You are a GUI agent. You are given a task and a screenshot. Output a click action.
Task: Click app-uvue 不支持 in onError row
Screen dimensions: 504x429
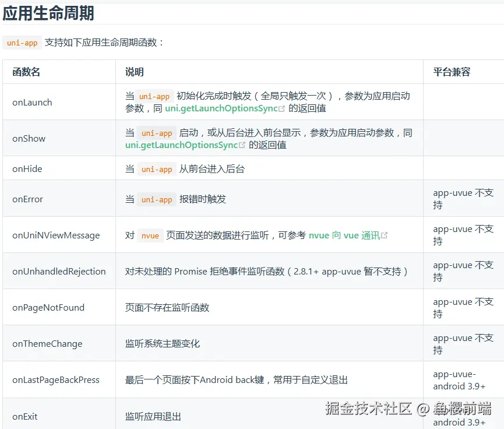463,199
